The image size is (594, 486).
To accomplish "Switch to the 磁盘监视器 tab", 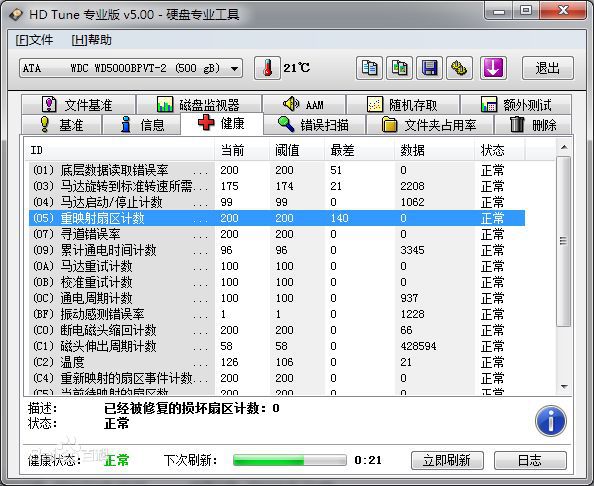I will point(199,105).
